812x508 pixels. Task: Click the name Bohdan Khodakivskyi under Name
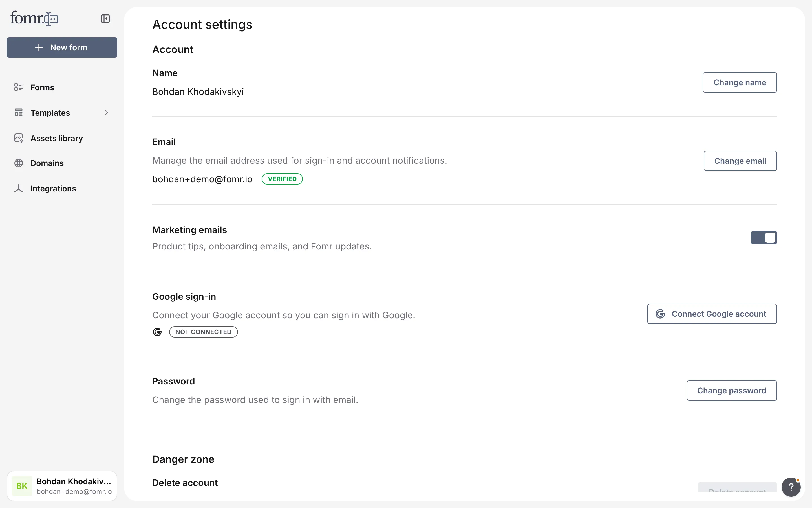(x=198, y=92)
